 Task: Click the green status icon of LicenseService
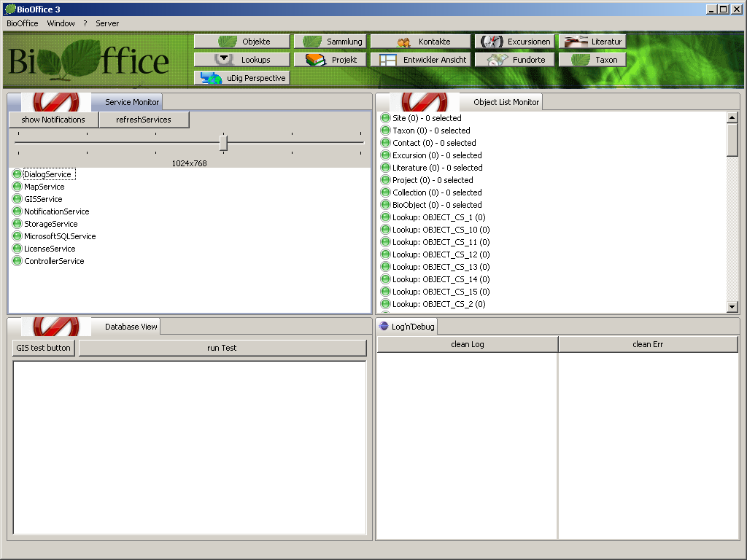click(18, 248)
